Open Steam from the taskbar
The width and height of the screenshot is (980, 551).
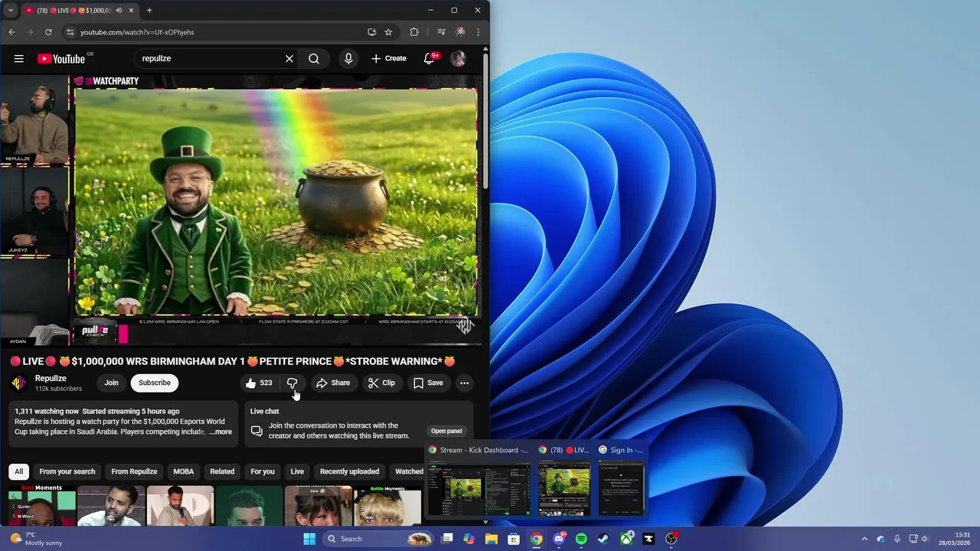click(x=603, y=539)
